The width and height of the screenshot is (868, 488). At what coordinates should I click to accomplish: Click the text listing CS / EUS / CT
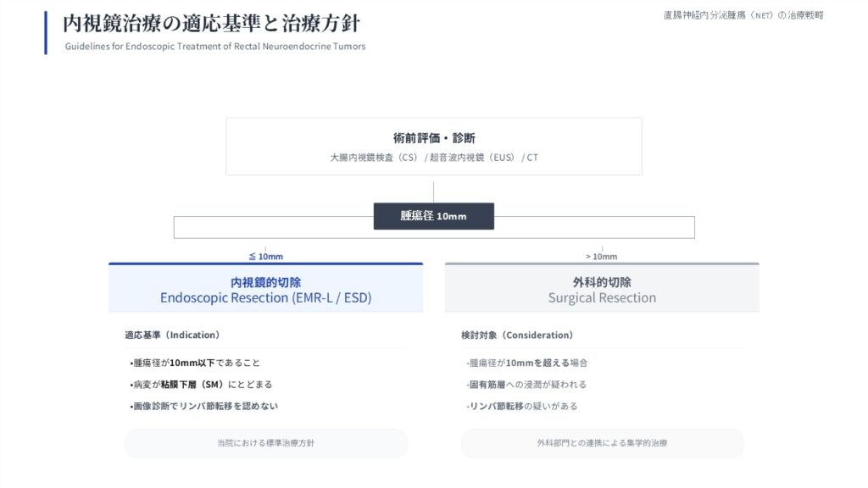pyautogui.click(x=433, y=158)
